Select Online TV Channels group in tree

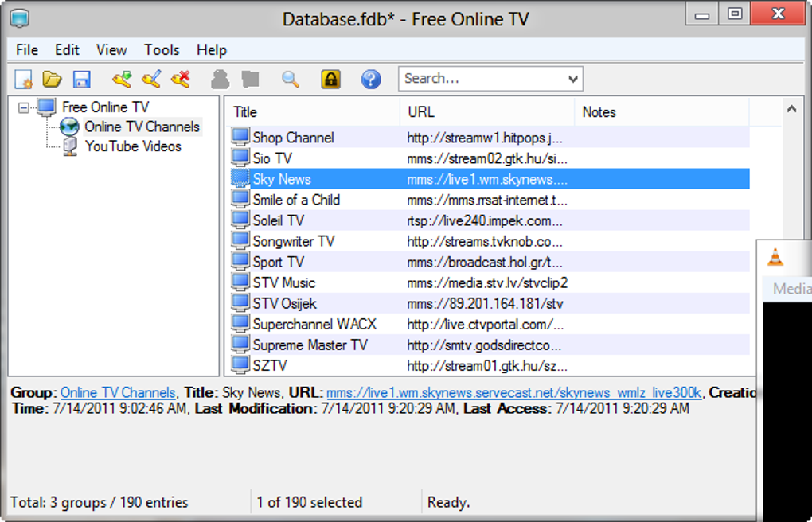click(142, 127)
